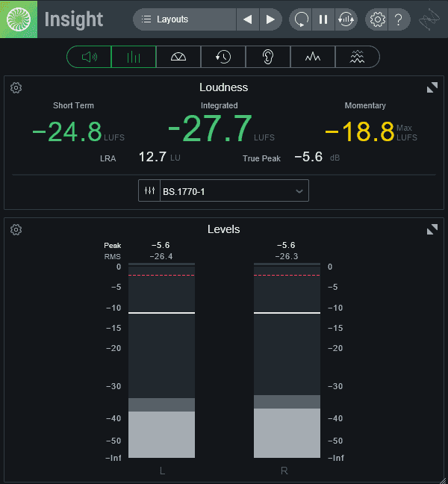Toggle the spectrogram waves module
The height and width of the screenshot is (484, 448).
point(357,57)
